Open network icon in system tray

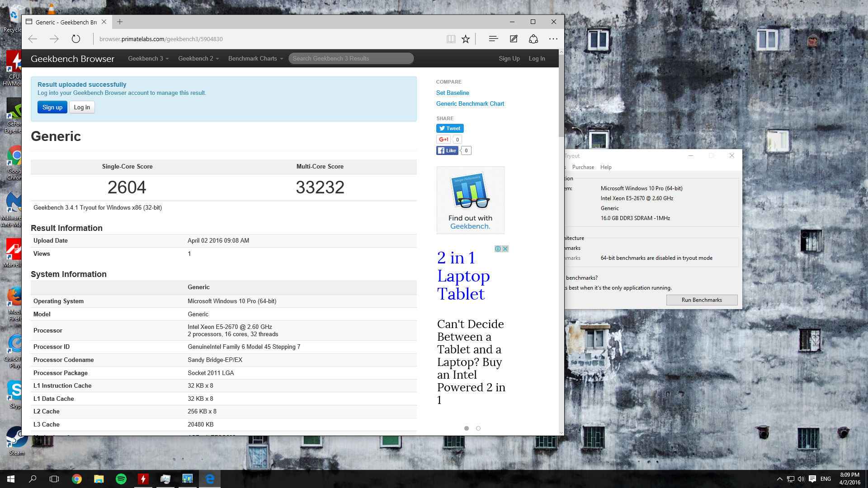coord(790,479)
